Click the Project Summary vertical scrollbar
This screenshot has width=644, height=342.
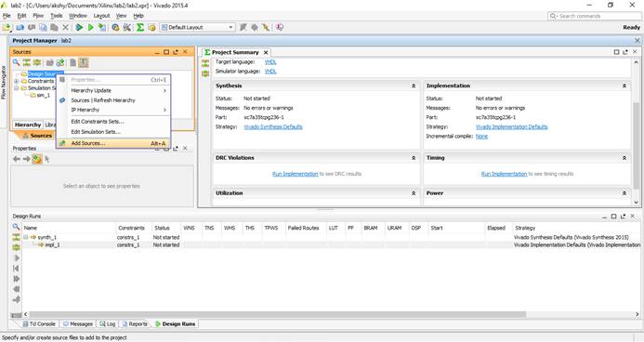coord(637,146)
